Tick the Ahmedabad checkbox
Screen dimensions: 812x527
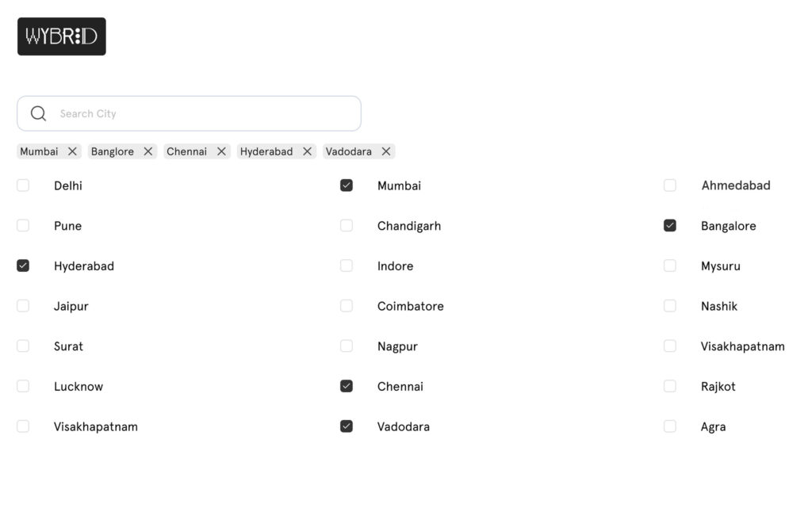[x=670, y=185]
